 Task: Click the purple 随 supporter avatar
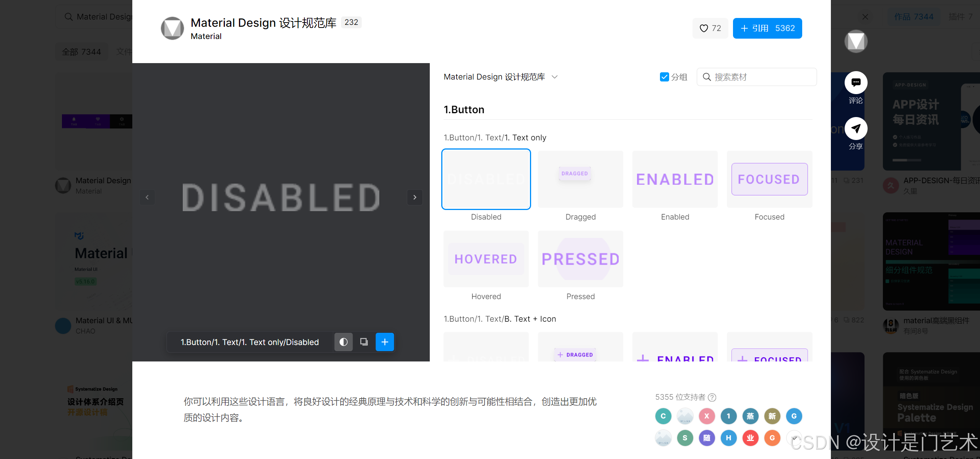pos(707,438)
